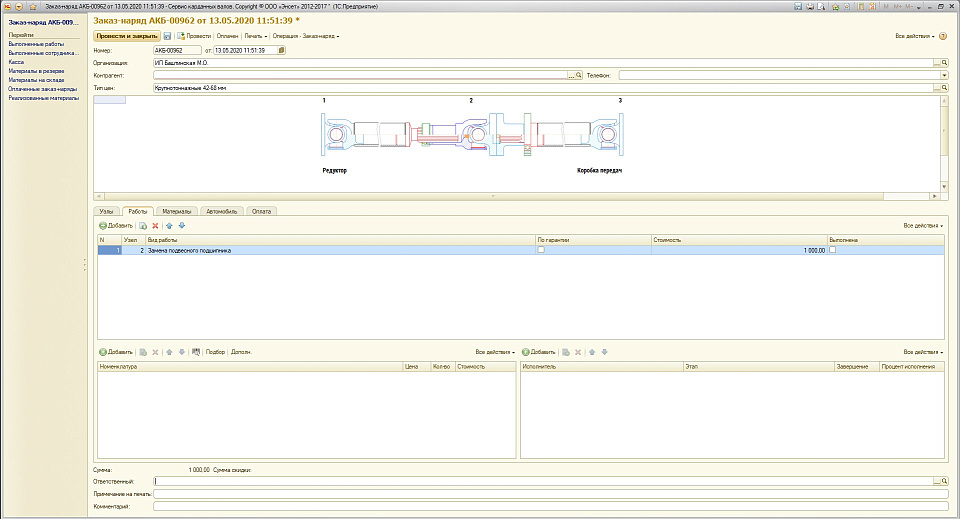The height and width of the screenshot is (519, 960).
Task: Open the calendar picker beside the date
Action: (x=282, y=50)
